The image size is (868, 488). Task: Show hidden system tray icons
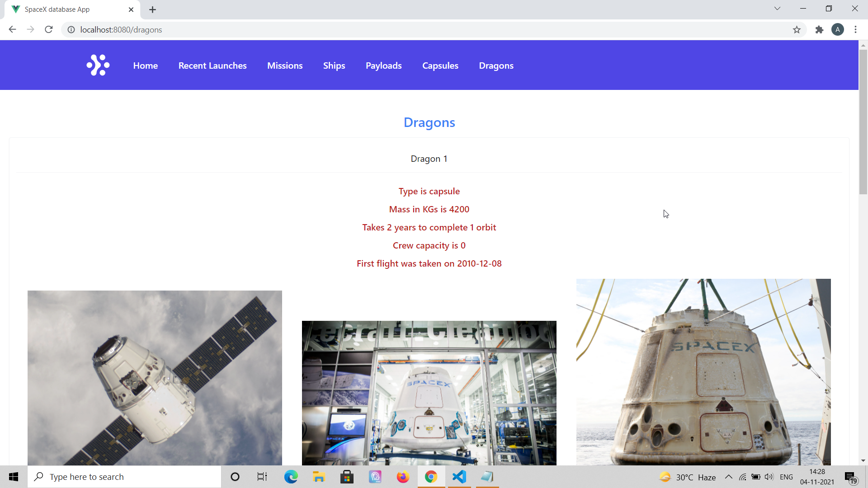(728, 477)
